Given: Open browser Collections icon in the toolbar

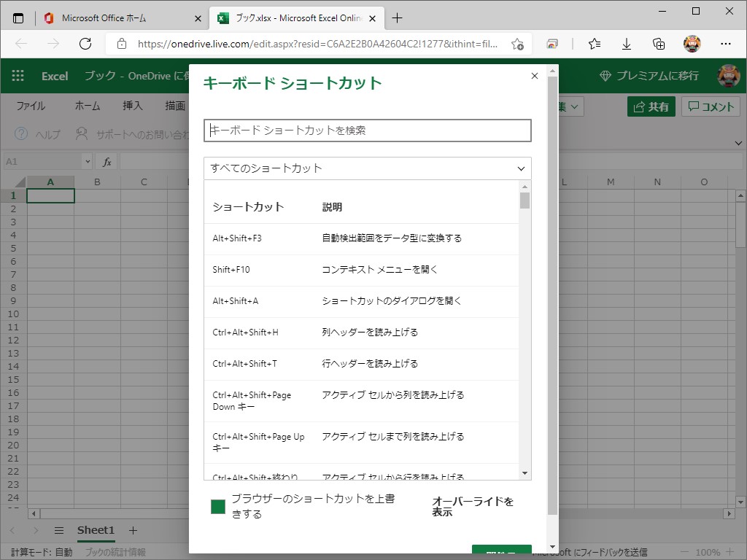Looking at the screenshot, I should 659,44.
